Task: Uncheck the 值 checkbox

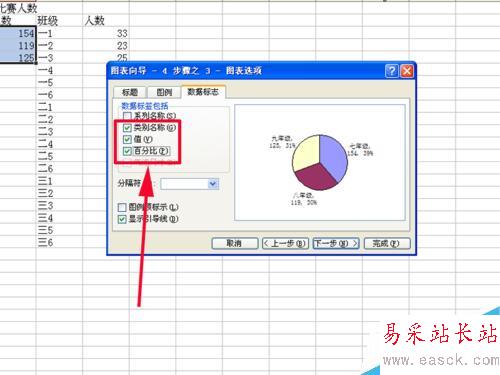Action: coord(127,139)
